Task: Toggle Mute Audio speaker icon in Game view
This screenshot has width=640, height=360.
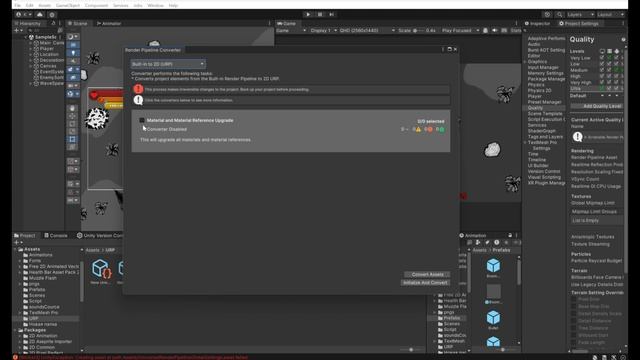Action: (495, 30)
